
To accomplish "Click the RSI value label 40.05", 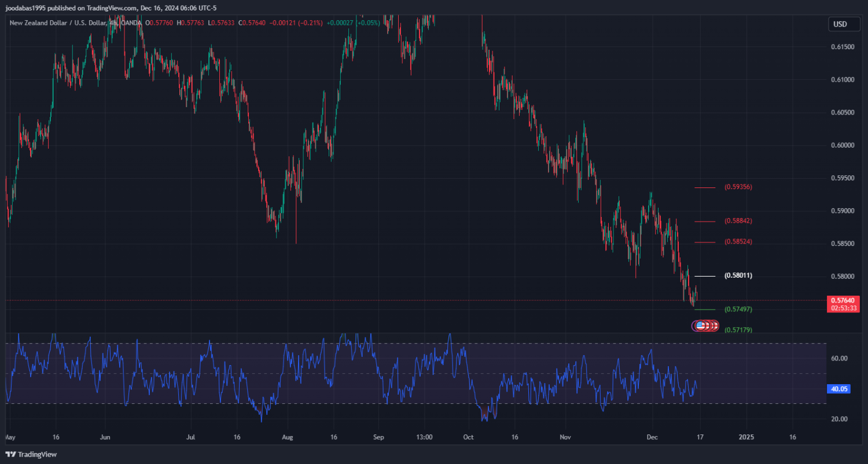I will click(x=840, y=389).
